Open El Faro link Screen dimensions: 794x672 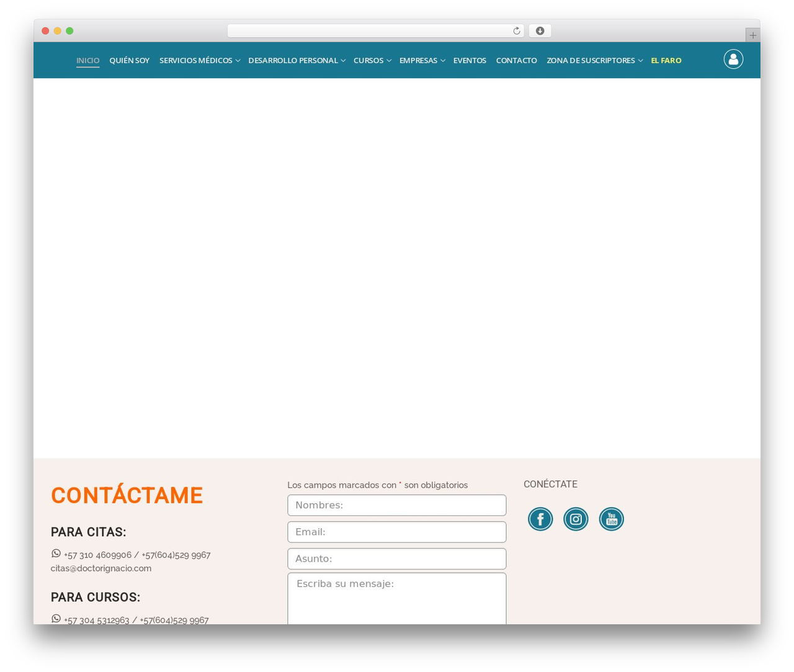(x=666, y=60)
